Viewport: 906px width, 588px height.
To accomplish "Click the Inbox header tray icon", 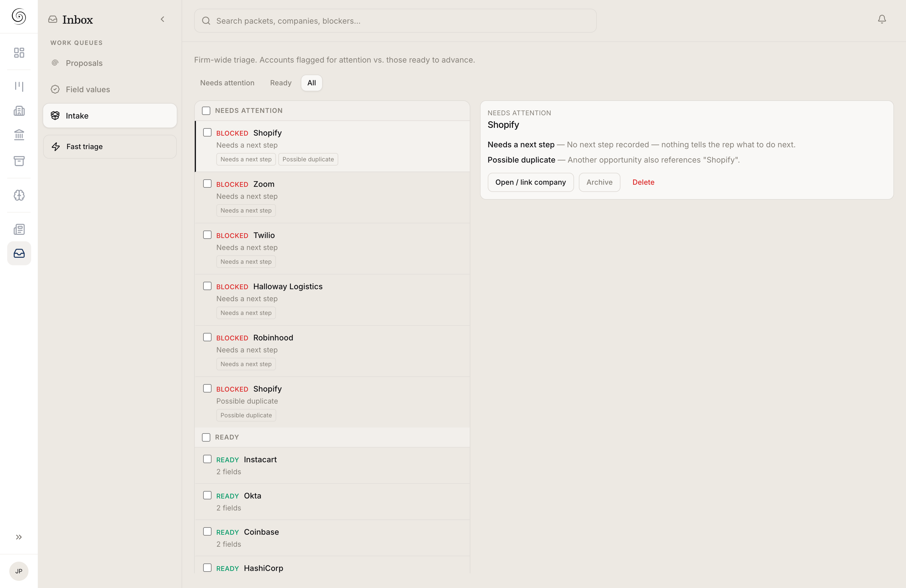I will [52, 19].
